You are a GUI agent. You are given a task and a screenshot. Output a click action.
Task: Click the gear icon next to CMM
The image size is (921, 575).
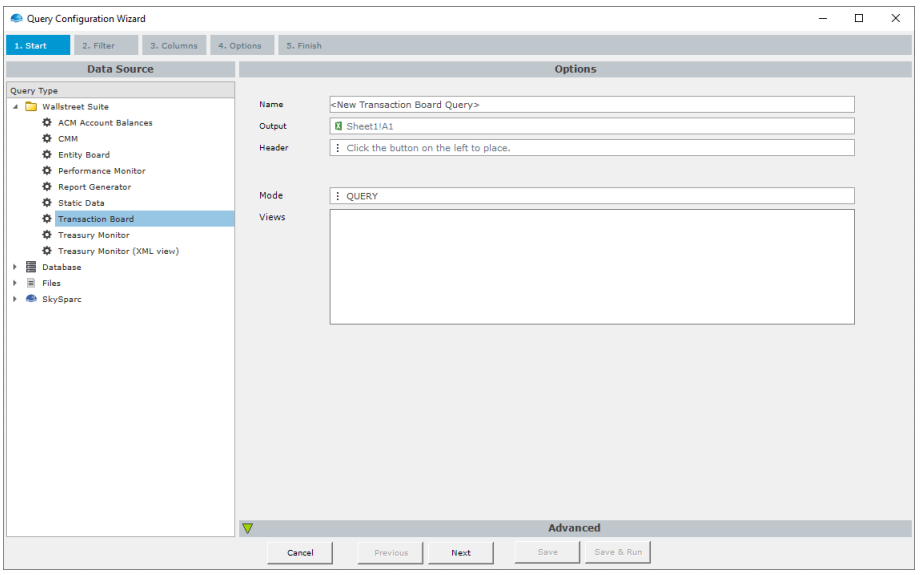pyautogui.click(x=47, y=139)
